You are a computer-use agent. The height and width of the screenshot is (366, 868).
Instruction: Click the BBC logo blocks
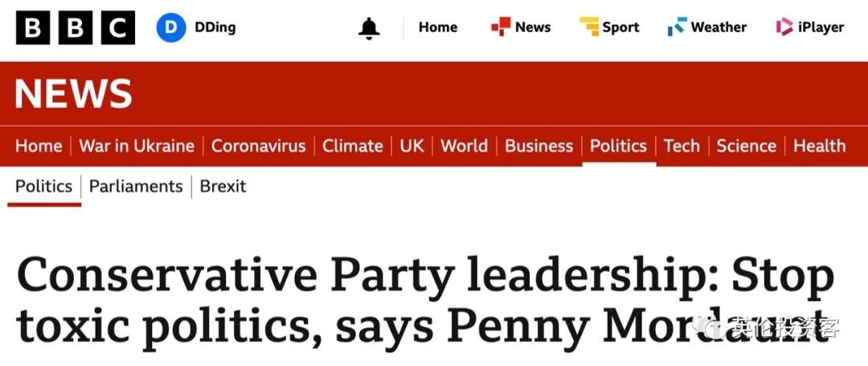pos(76,27)
